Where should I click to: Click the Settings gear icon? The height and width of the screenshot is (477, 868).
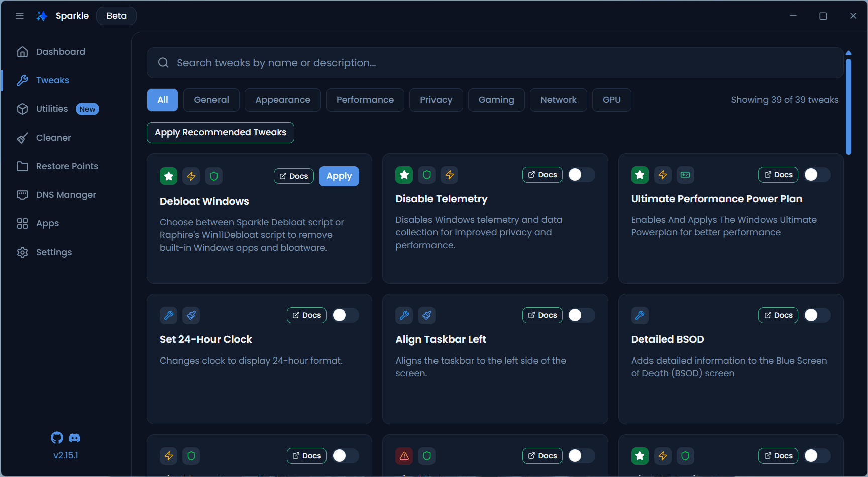tap(22, 252)
